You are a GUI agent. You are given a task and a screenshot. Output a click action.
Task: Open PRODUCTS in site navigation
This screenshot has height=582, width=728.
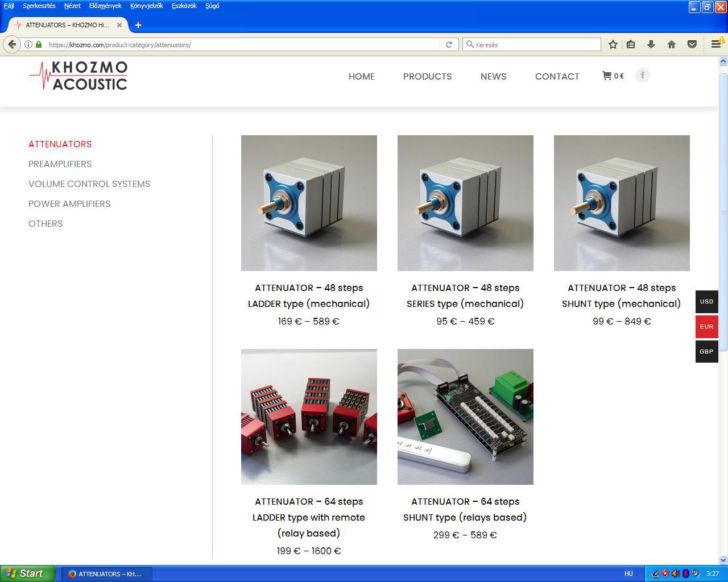coord(428,76)
